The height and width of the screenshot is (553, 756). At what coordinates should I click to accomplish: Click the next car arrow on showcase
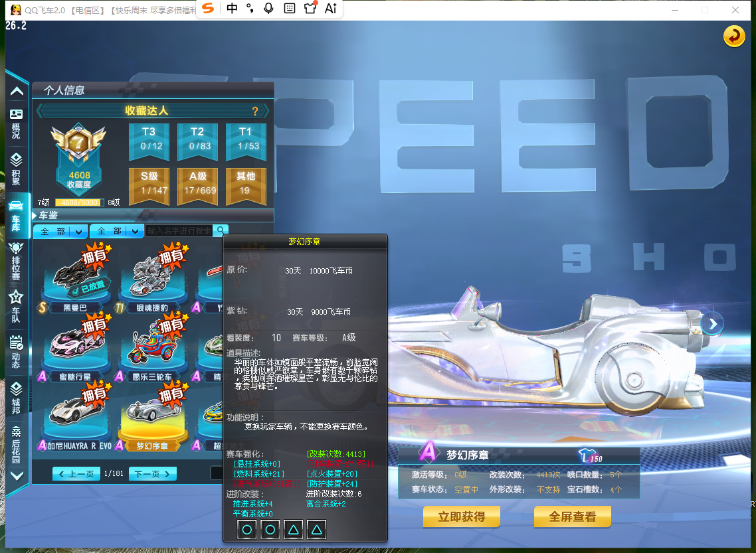coord(713,324)
